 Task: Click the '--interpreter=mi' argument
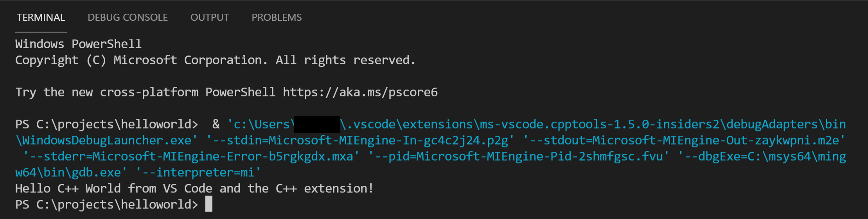click(x=198, y=172)
